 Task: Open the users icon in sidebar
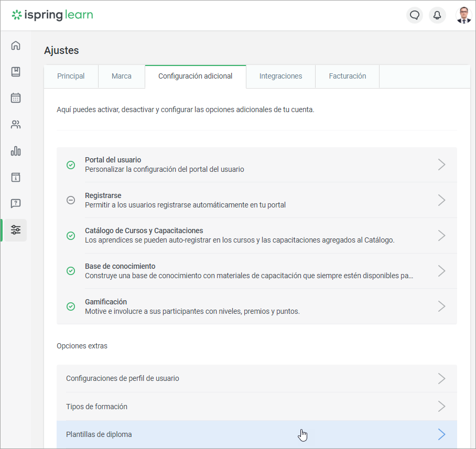tap(16, 125)
